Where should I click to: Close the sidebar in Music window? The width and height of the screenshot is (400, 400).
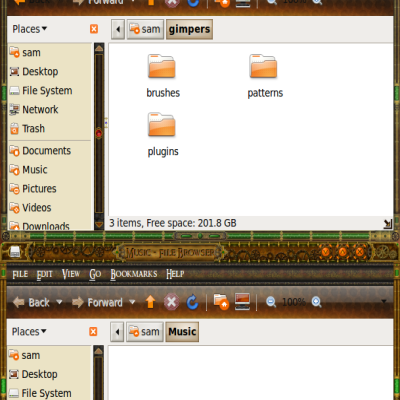(x=93, y=332)
